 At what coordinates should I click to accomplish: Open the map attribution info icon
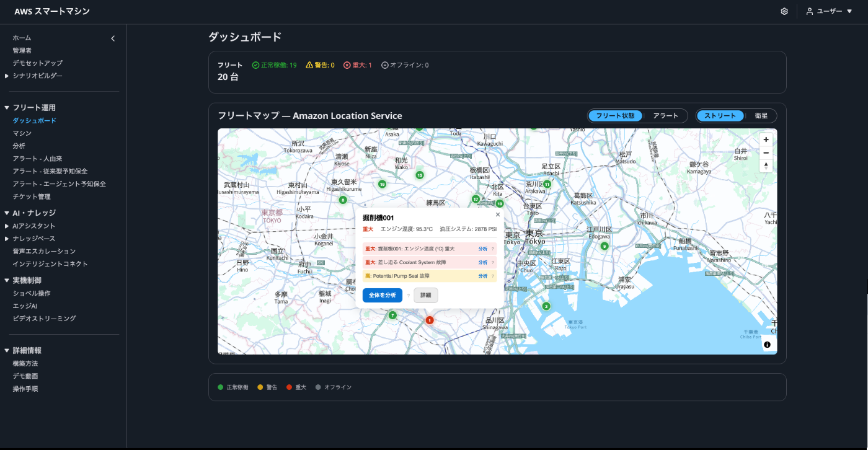[x=767, y=345]
